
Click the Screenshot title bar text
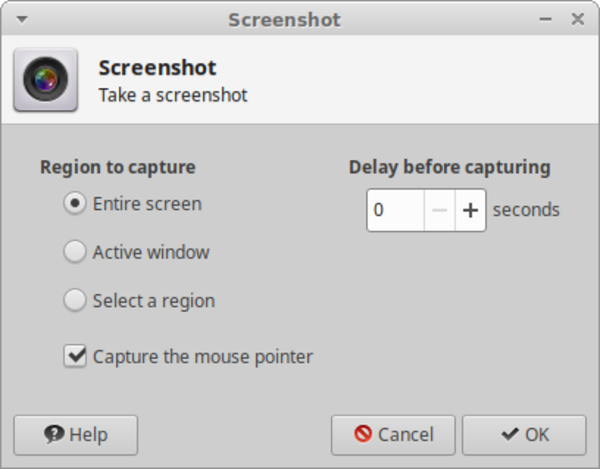click(284, 19)
